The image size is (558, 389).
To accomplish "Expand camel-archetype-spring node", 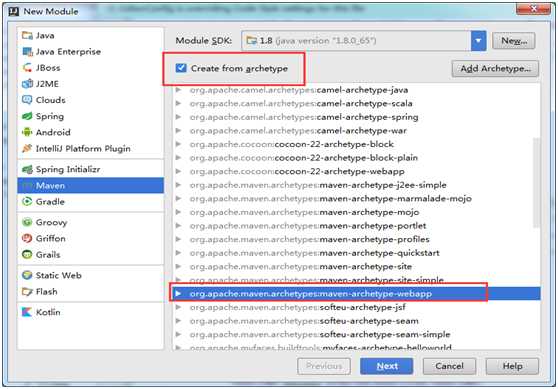I will click(179, 117).
